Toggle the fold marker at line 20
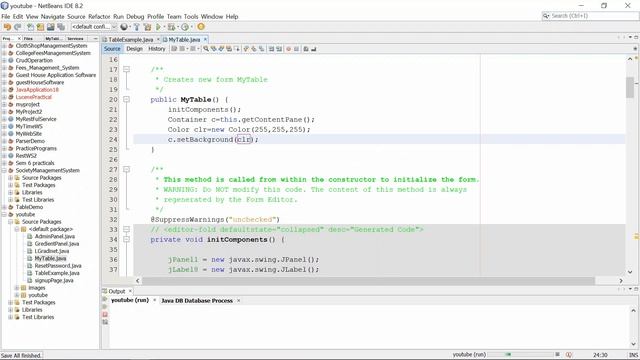The height and width of the screenshot is (360, 640). point(127,99)
